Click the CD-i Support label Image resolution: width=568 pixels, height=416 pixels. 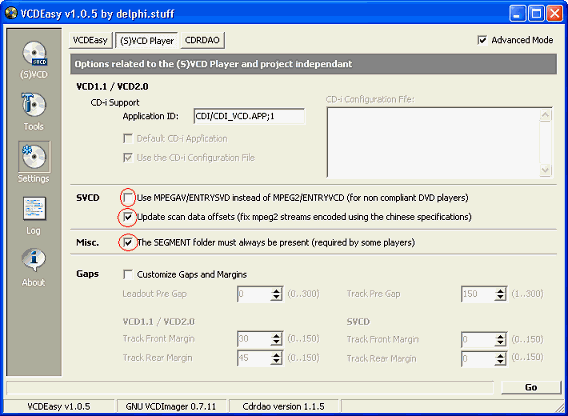pyautogui.click(x=115, y=103)
